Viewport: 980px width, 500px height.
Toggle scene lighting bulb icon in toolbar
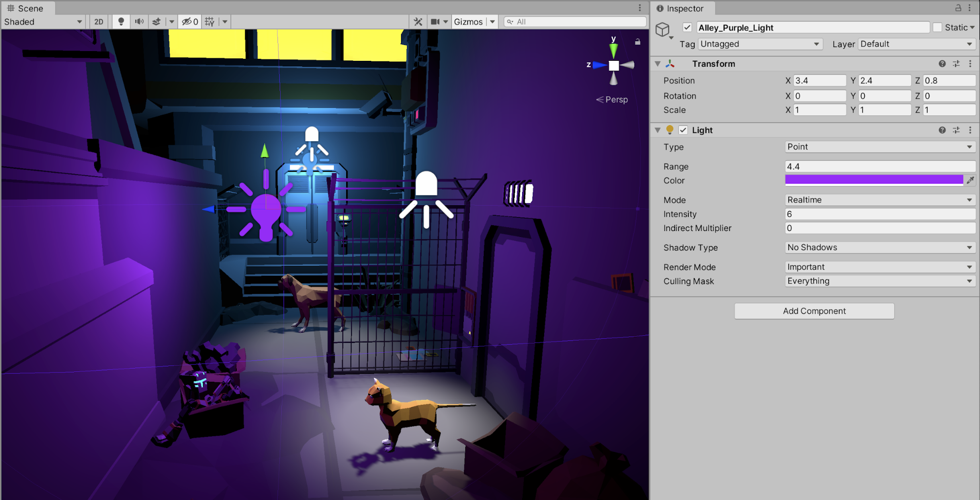(121, 22)
